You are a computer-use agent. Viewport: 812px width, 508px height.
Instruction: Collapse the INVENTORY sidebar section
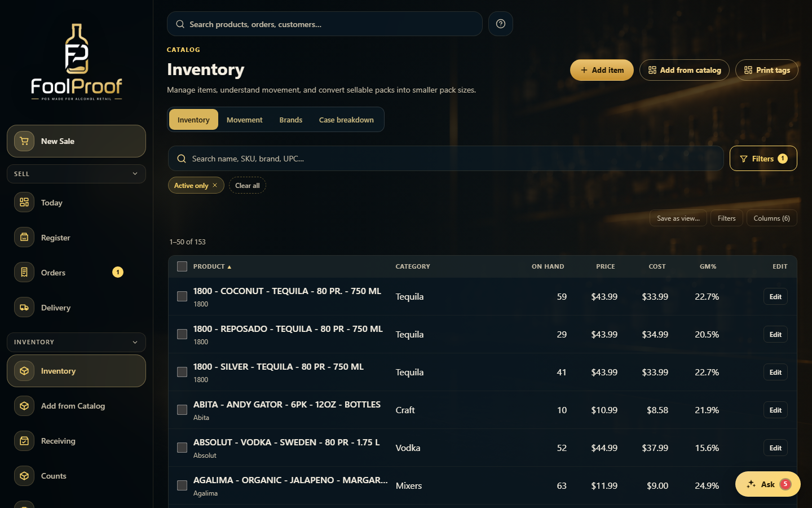(x=76, y=342)
